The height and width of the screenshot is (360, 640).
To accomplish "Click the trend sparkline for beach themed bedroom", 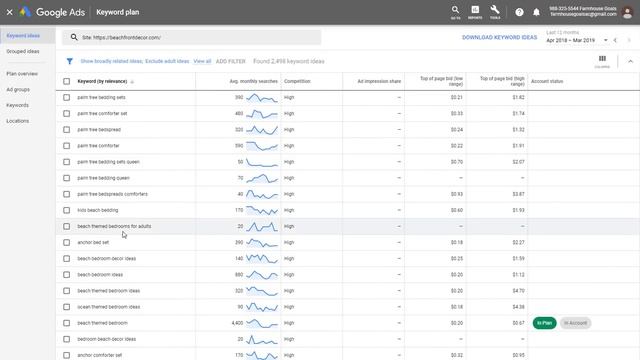I will pyautogui.click(x=262, y=323).
